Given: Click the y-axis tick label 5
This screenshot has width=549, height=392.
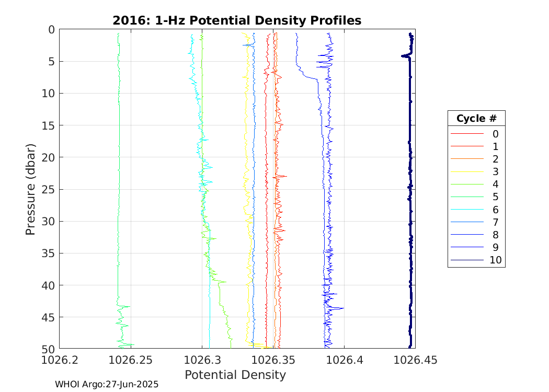Looking at the screenshot, I should pyautogui.click(x=51, y=62).
